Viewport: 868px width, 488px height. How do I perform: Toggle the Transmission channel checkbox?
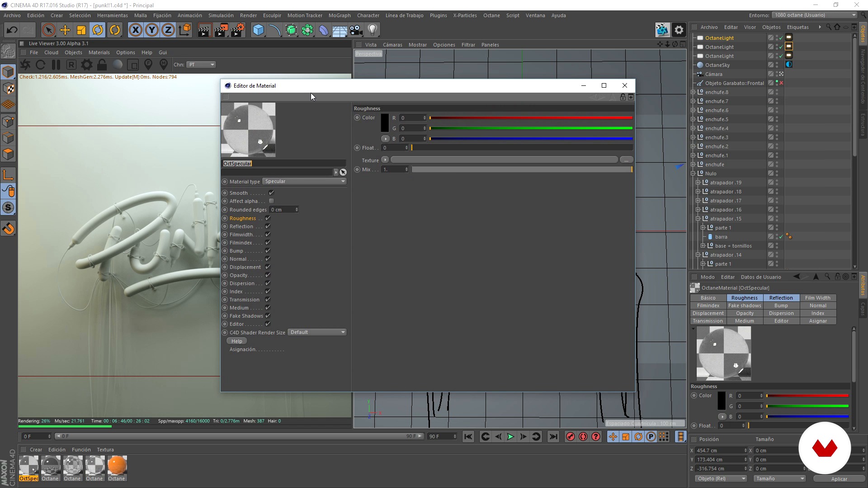(268, 300)
